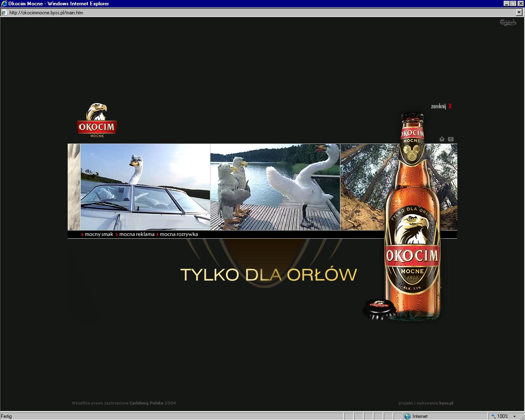Click the red X next to zamknij
The image size is (525, 420).
pyautogui.click(x=450, y=106)
